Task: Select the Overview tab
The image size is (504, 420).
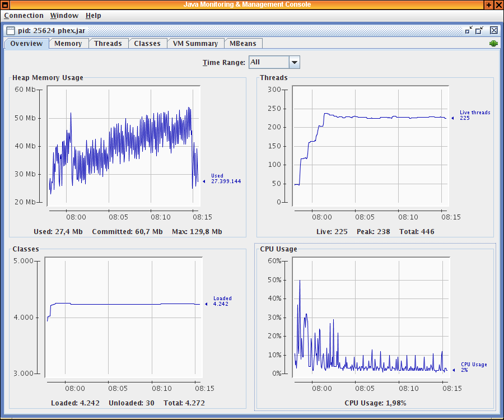Action: coord(26,43)
